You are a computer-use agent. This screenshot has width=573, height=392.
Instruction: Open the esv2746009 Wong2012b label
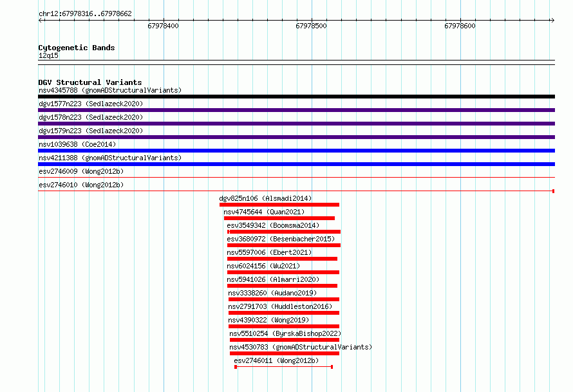[x=81, y=171]
